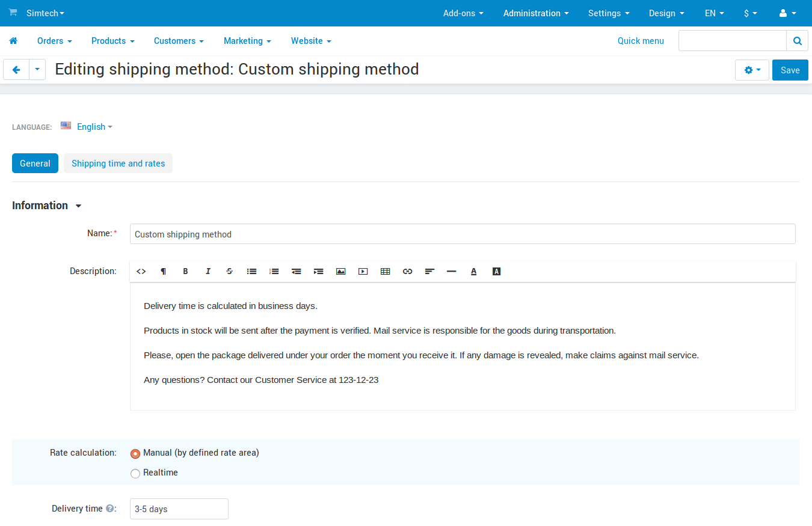Increase indent in description editor

pyautogui.click(x=319, y=271)
